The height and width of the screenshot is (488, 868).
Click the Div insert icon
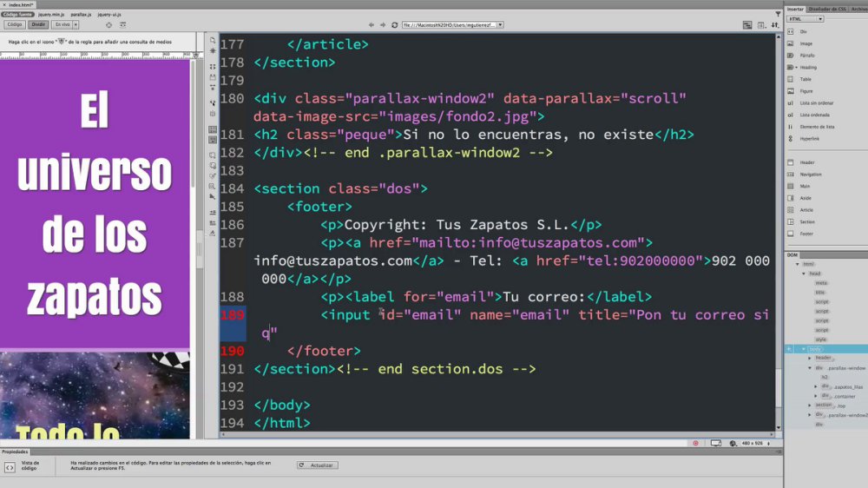[791, 31]
